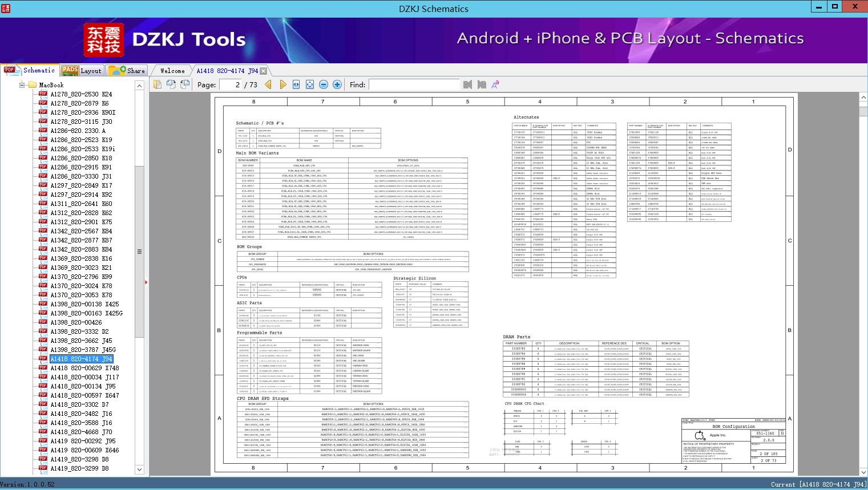Click the app icon in title bar
868x490 pixels.
6,8
